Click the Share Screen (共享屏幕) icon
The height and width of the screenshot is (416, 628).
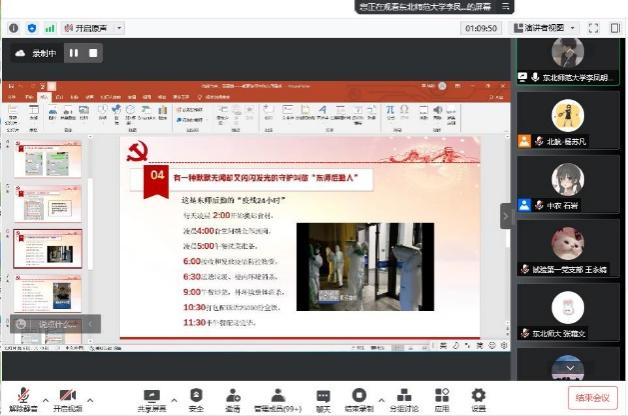tap(152, 397)
